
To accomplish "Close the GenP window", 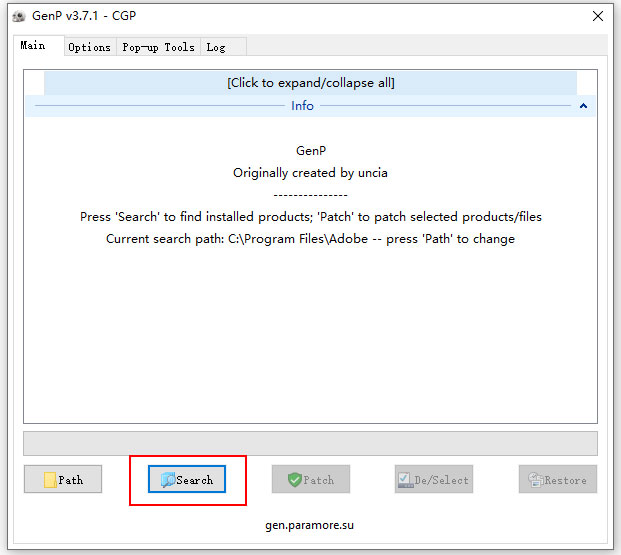I will [597, 16].
